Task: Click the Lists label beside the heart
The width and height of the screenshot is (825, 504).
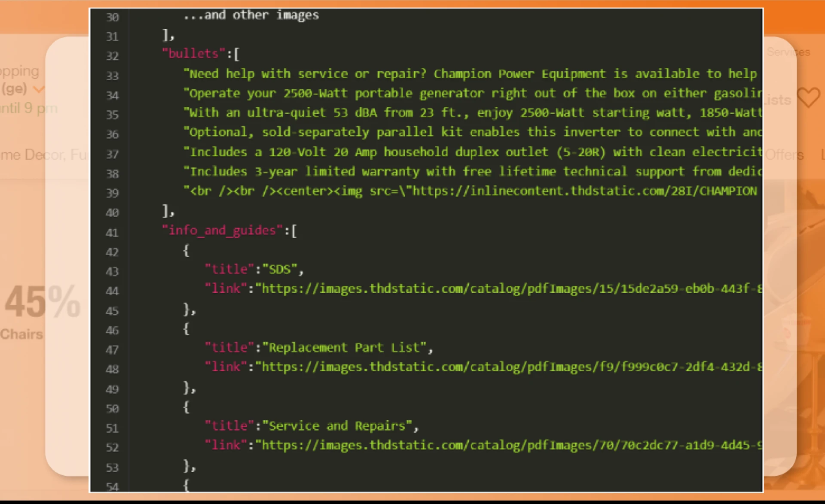Action: (x=778, y=100)
